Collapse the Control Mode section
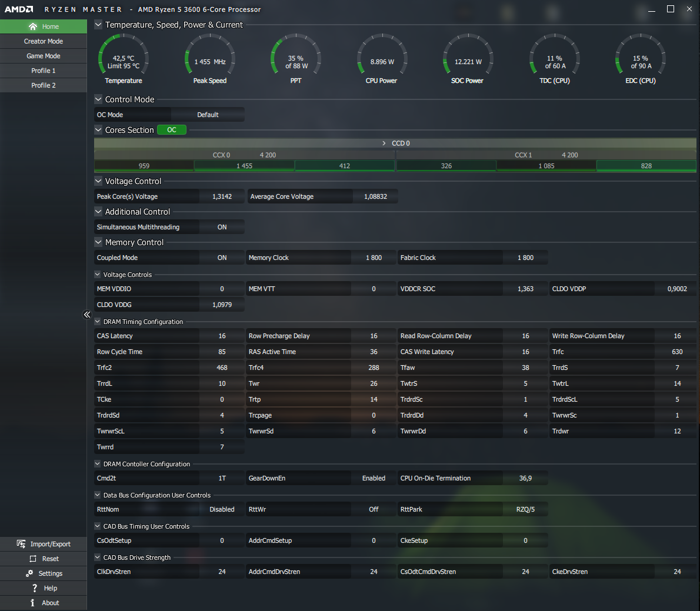 tap(98, 99)
